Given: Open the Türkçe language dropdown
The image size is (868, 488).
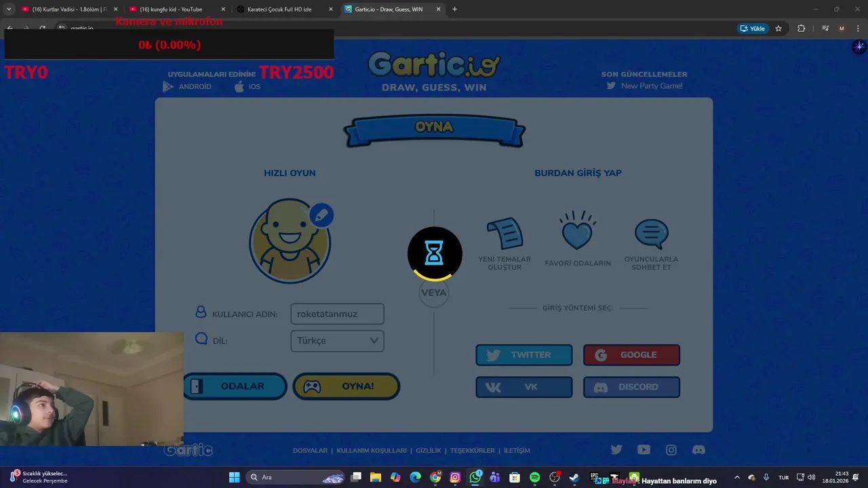Looking at the screenshot, I should click(337, 341).
